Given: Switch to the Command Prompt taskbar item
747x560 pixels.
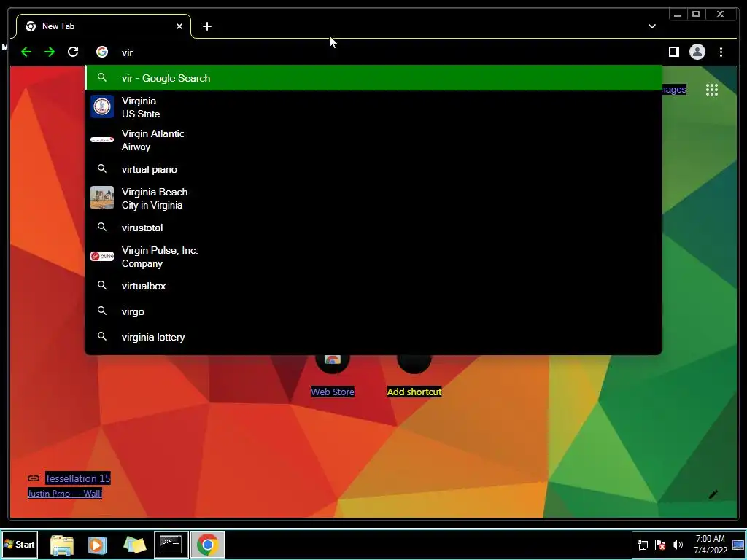Looking at the screenshot, I should pos(171,544).
